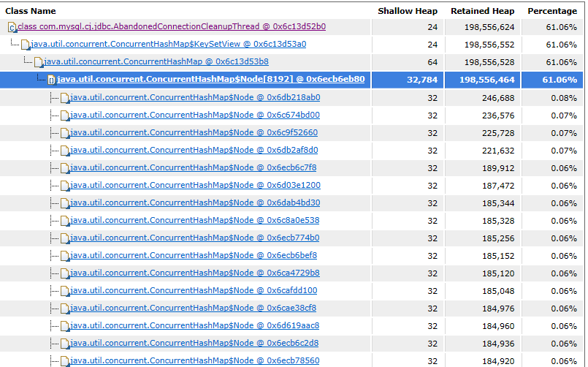This screenshot has width=588, height=367.
Task: Click the node icon for 0x6cafdd100
Action: (65, 291)
